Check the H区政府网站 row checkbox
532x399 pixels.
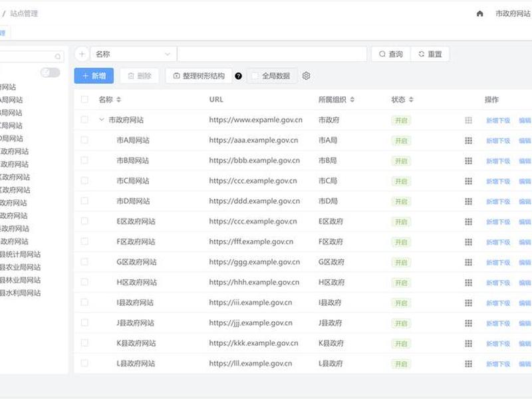coord(84,282)
